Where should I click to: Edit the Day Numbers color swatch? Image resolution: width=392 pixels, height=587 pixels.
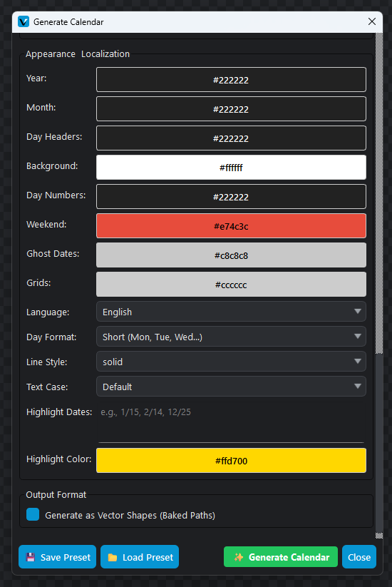point(231,197)
